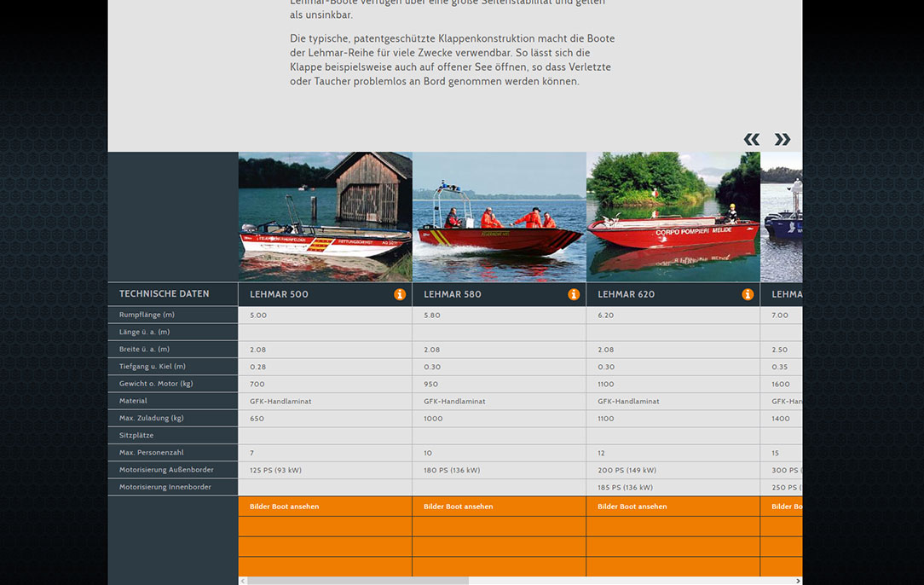Click the partially visible fourth boat photo

click(781, 217)
